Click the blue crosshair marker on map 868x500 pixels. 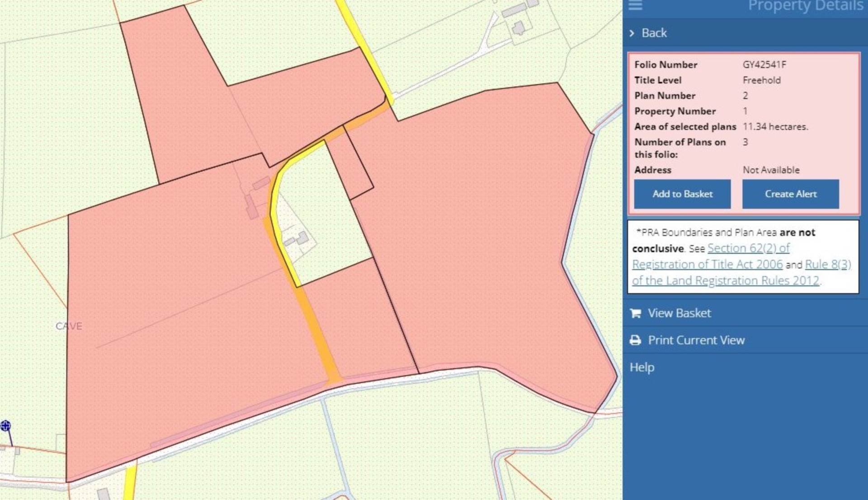tap(5, 425)
